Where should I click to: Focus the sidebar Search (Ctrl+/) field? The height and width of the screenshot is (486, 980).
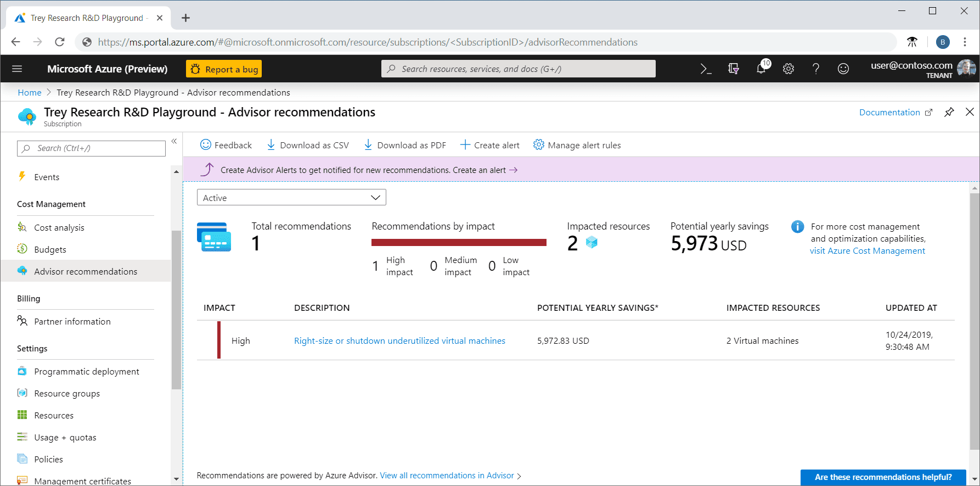[x=91, y=148]
